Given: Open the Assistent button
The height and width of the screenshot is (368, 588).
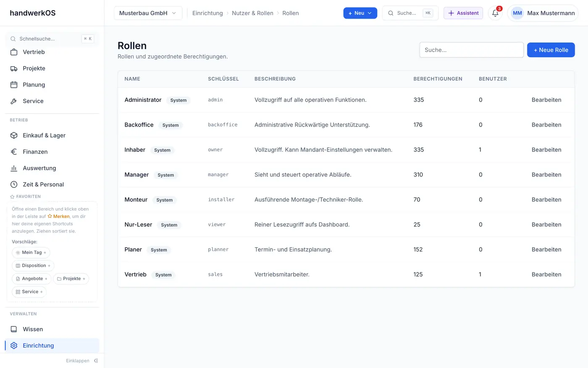Looking at the screenshot, I should (x=463, y=13).
